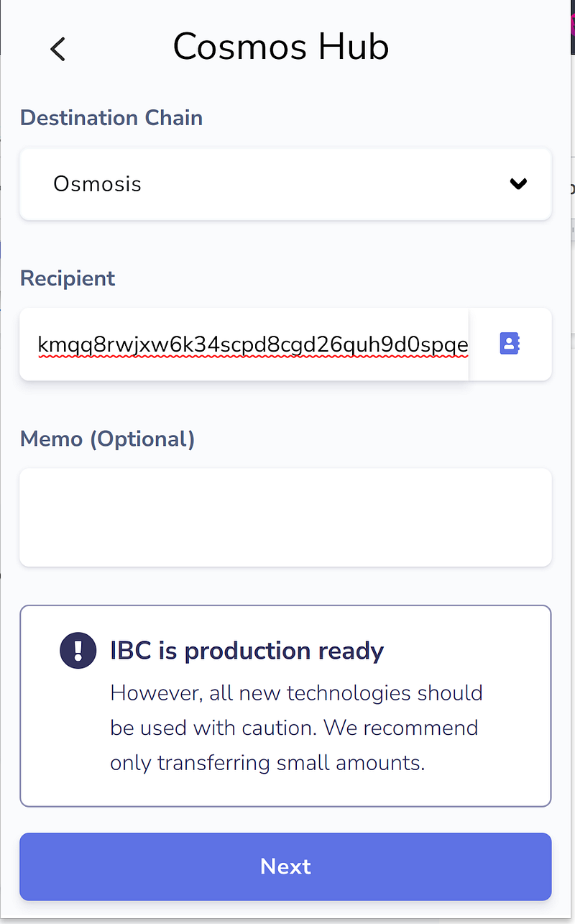575x924 pixels.
Task: Click the Memo (Optional) label
Action: 108,439
